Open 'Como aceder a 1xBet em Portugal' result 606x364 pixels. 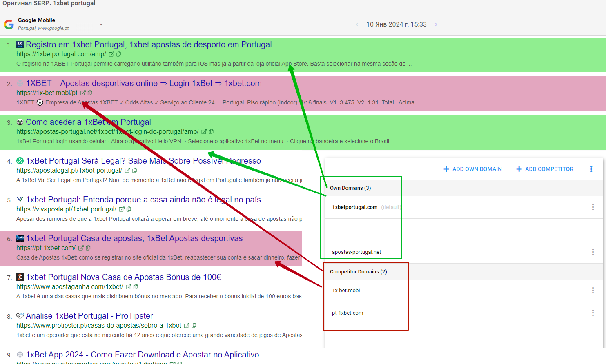pos(88,122)
